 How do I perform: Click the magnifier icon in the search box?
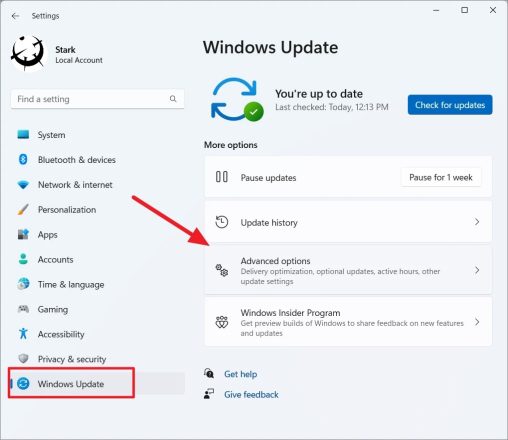click(x=173, y=99)
